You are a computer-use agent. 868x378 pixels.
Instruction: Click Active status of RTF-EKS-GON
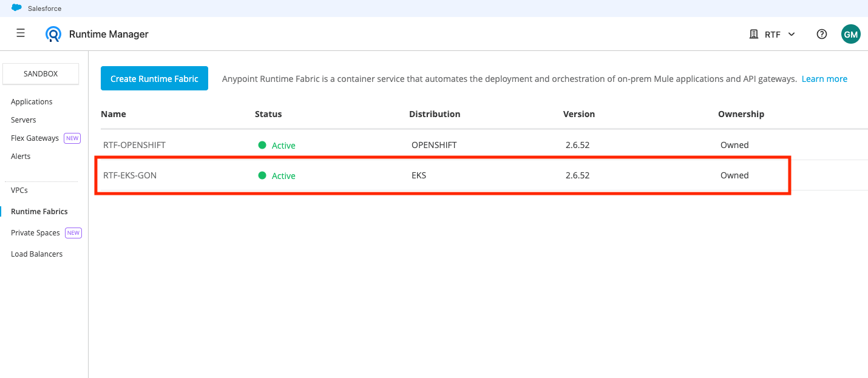283,176
